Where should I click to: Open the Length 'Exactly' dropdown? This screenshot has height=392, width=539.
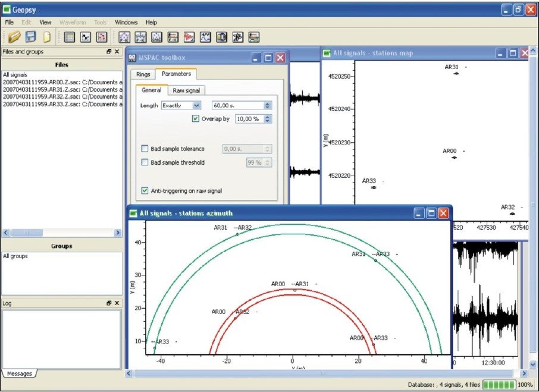[x=181, y=105]
